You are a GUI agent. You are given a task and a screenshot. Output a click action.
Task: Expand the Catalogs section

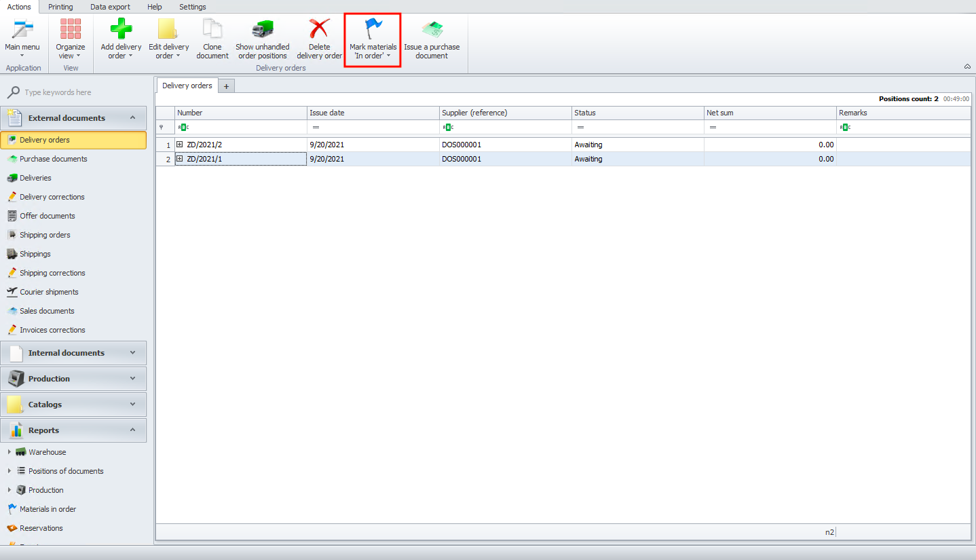click(x=132, y=404)
